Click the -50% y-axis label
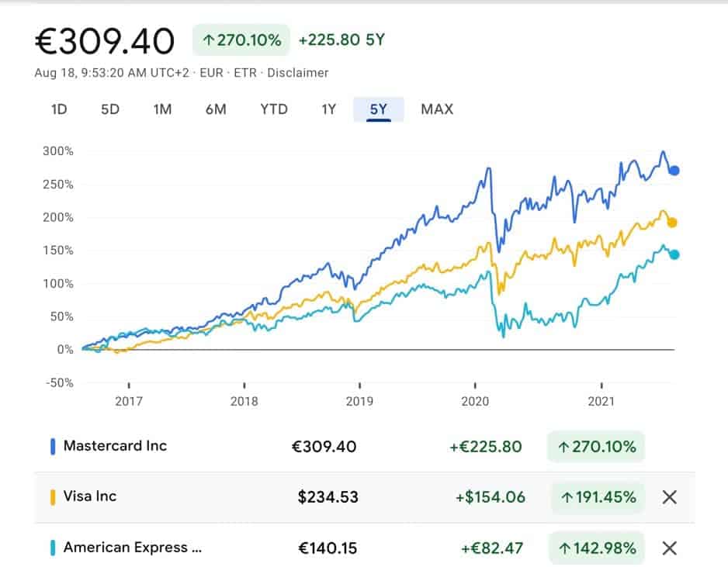This screenshot has width=728, height=567. pos(60,383)
